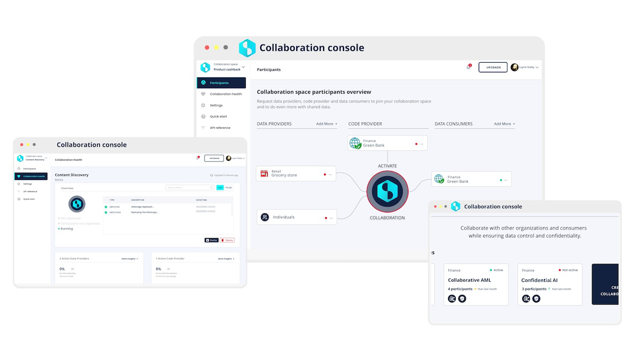The image size is (644, 362).
Task: Open Settings via the gear icon
Action: click(x=203, y=105)
